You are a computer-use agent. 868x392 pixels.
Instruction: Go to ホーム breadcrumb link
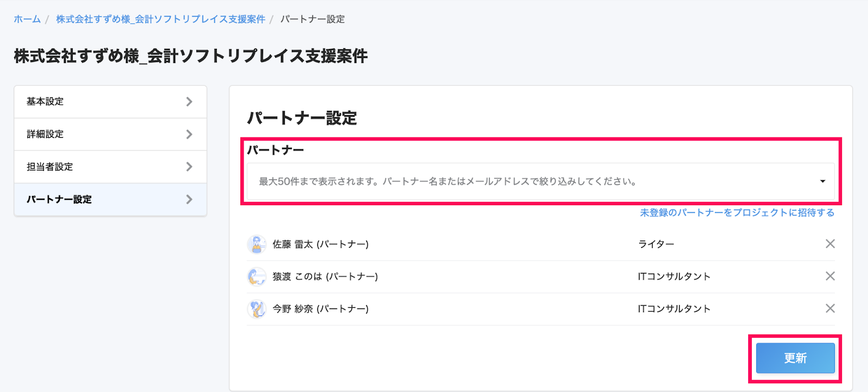[27, 19]
